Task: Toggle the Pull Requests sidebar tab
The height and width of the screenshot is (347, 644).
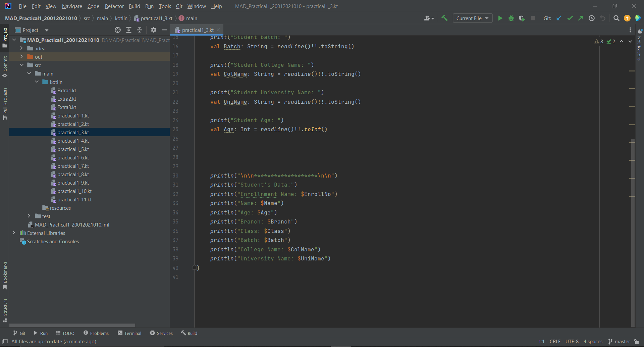Action: [x=5, y=104]
